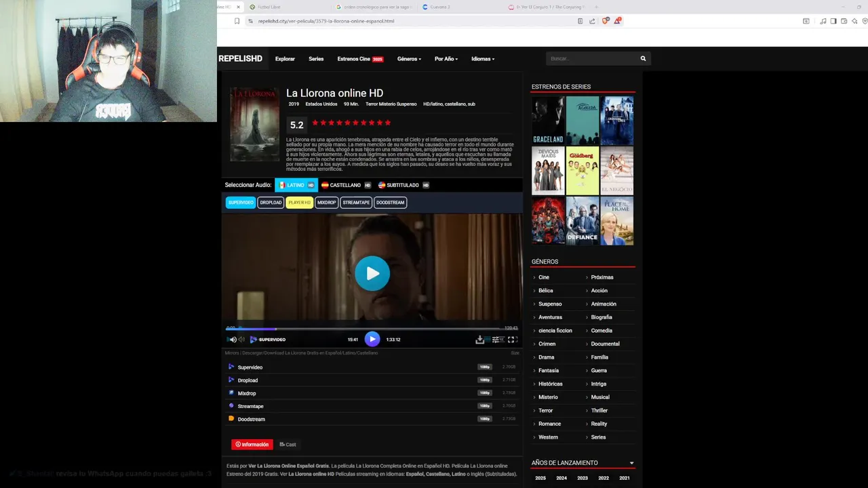Open a new browser tab
The image size is (868, 488).
pos(597,7)
